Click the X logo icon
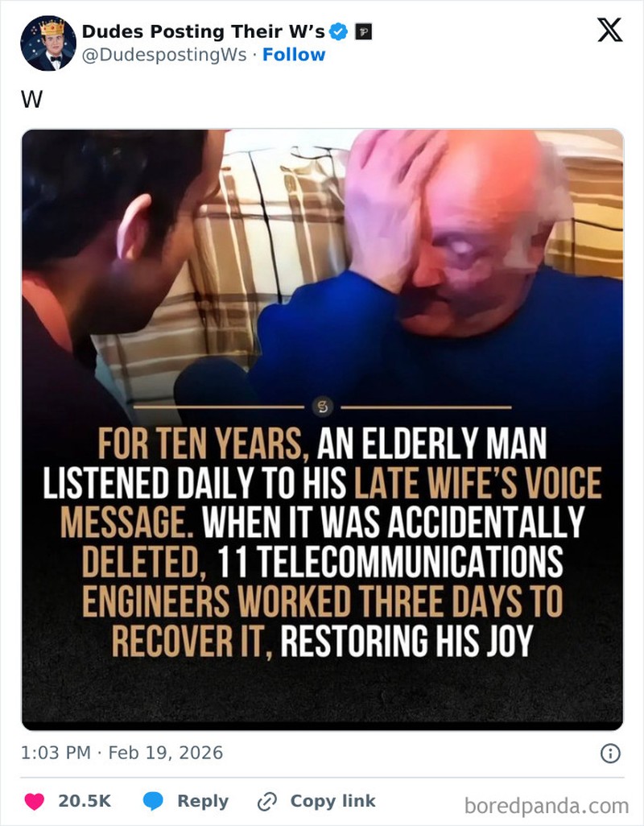Image resolution: width=644 pixels, height=826 pixels. 609,30
